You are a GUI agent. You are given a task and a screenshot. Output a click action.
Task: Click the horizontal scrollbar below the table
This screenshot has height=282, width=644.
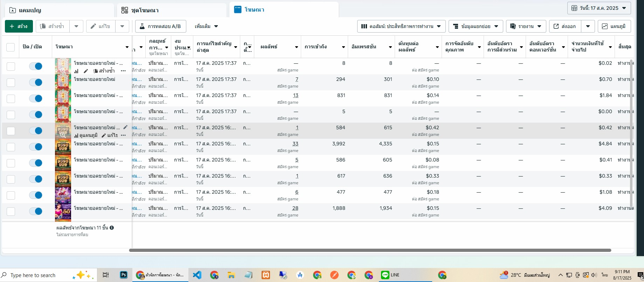pos(370,250)
